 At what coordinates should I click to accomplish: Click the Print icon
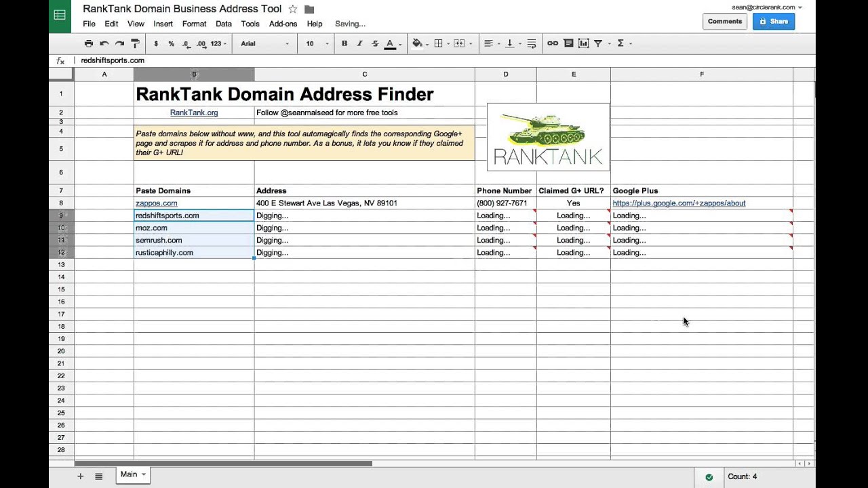89,43
